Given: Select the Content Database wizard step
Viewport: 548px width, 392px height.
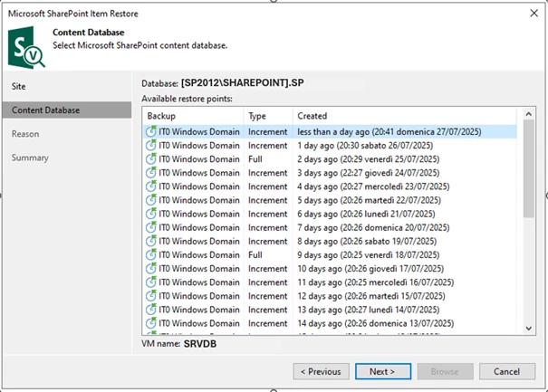Looking at the screenshot, I should click(x=67, y=110).
